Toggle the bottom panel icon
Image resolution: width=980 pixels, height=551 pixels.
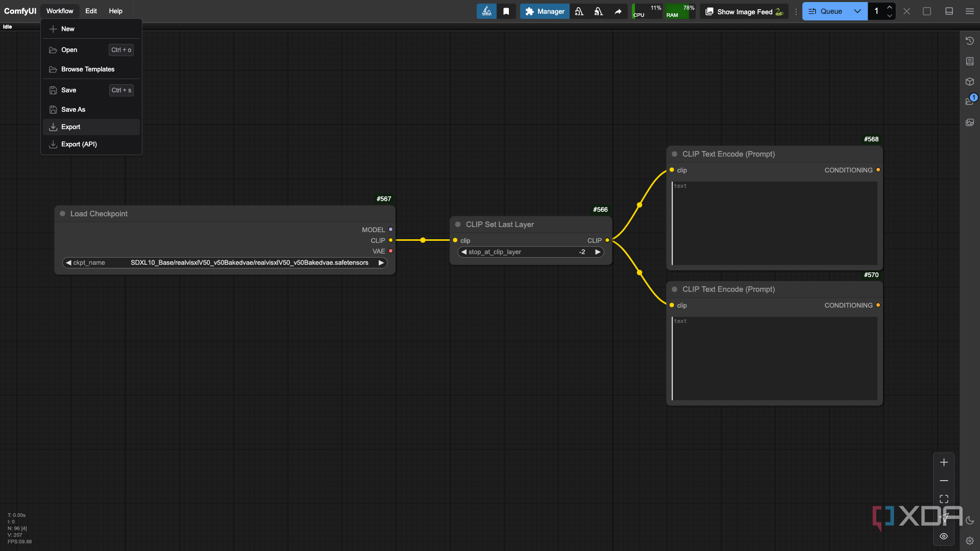click(x=949, y=11)
